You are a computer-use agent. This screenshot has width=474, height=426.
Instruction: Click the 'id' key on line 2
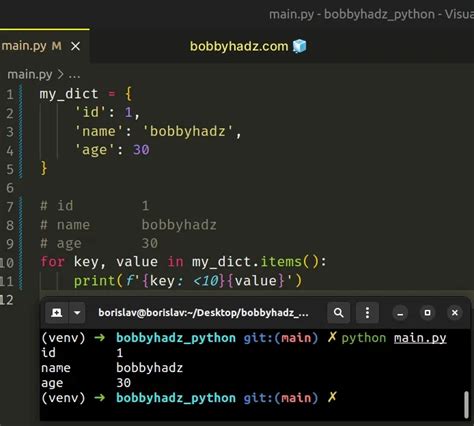(91, 112)
